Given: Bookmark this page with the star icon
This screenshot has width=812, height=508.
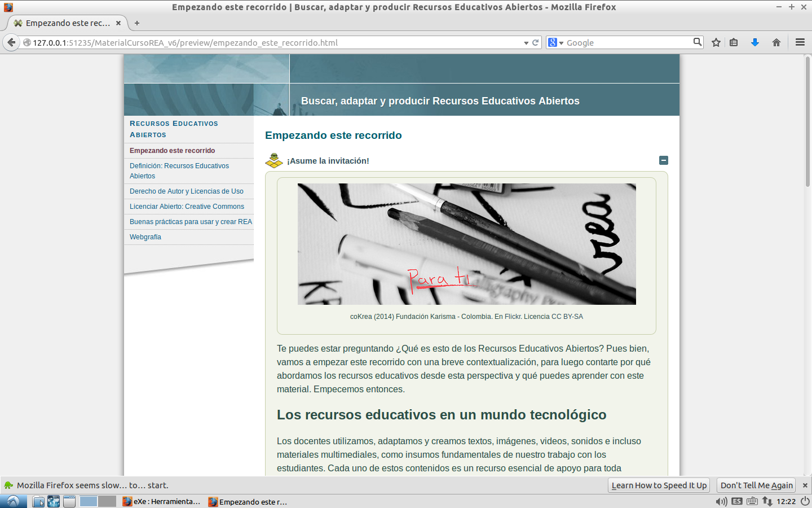Looking at the screenshot, I should (716, 42).
